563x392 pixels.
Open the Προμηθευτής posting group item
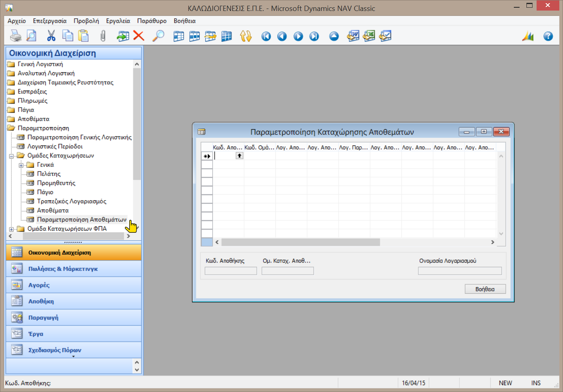56,183
